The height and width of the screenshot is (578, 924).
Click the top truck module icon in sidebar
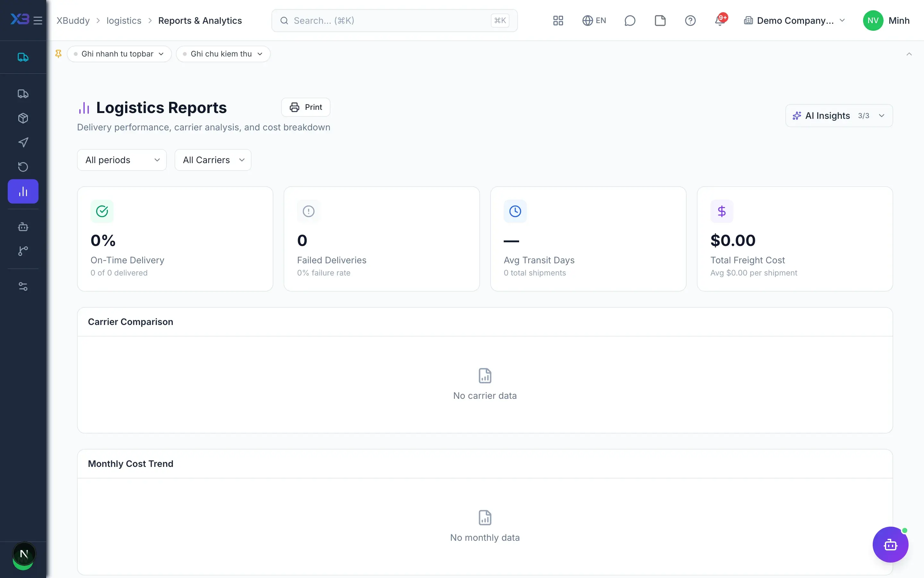[23, 57]
